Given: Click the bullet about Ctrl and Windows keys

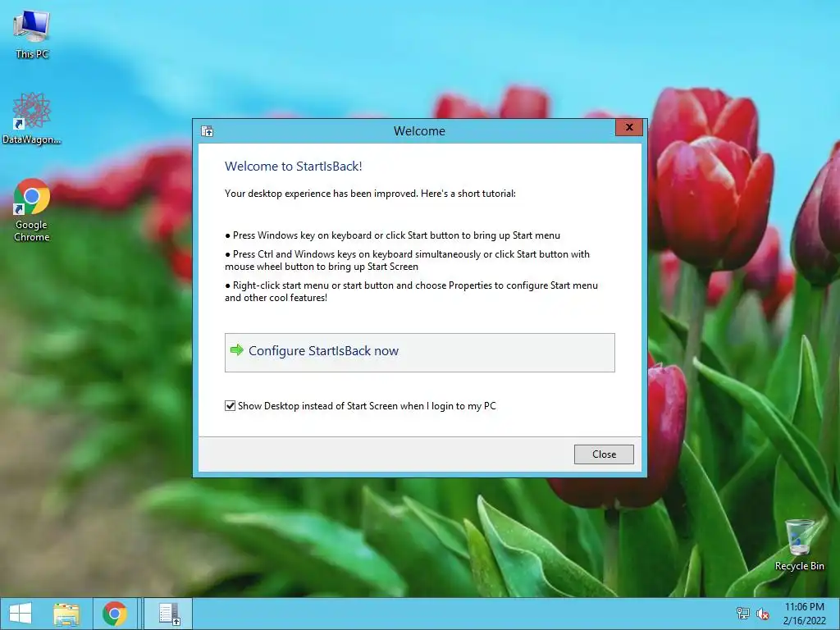Looking at the screenshot, I should (407, 260).
